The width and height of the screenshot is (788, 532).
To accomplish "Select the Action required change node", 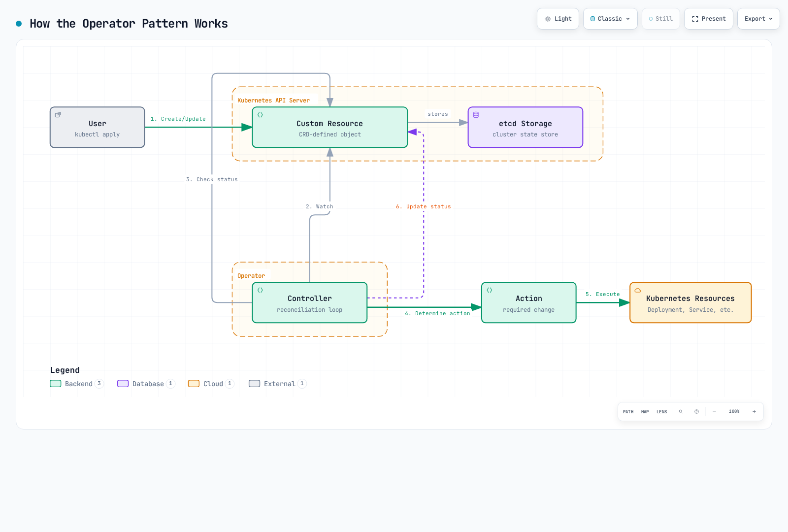I will (x=529, y=302).
